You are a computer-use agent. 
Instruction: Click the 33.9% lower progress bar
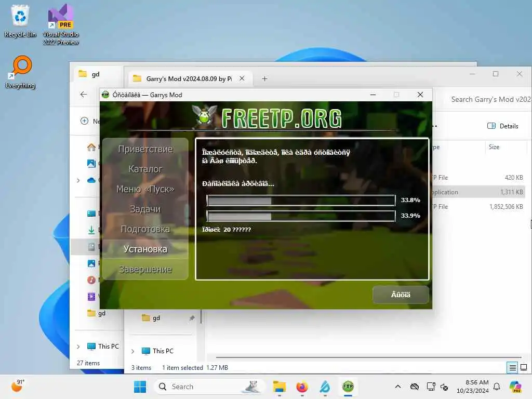(301, 216)
